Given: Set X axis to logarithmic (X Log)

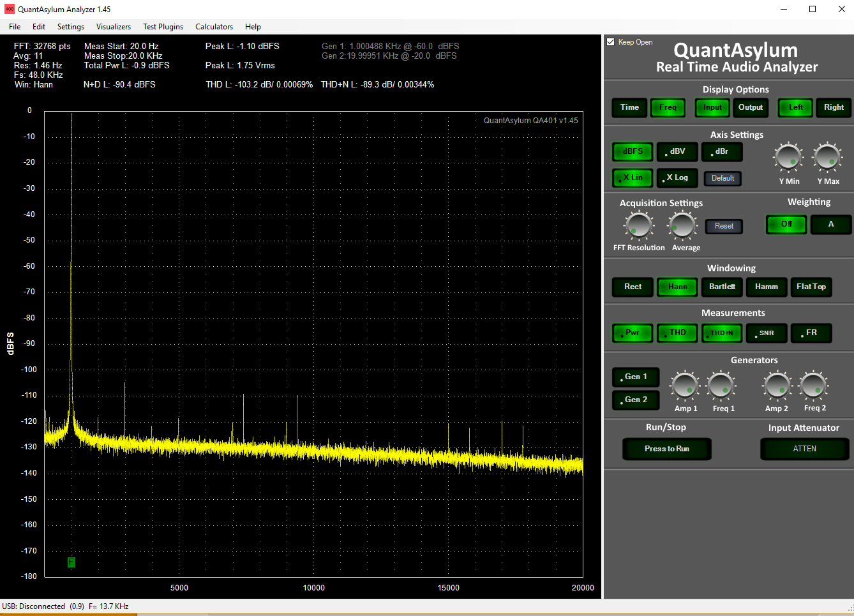Looking at the screenshot, I should [677, 177].
